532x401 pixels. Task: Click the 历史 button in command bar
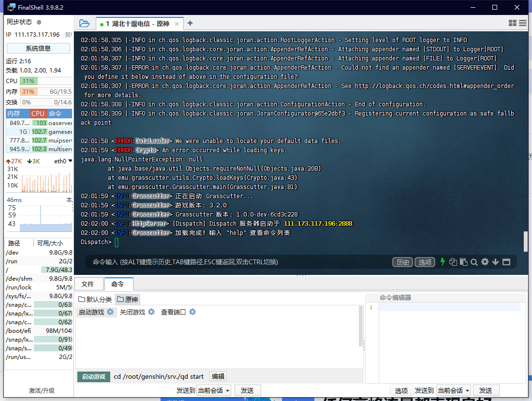[403, 262]
